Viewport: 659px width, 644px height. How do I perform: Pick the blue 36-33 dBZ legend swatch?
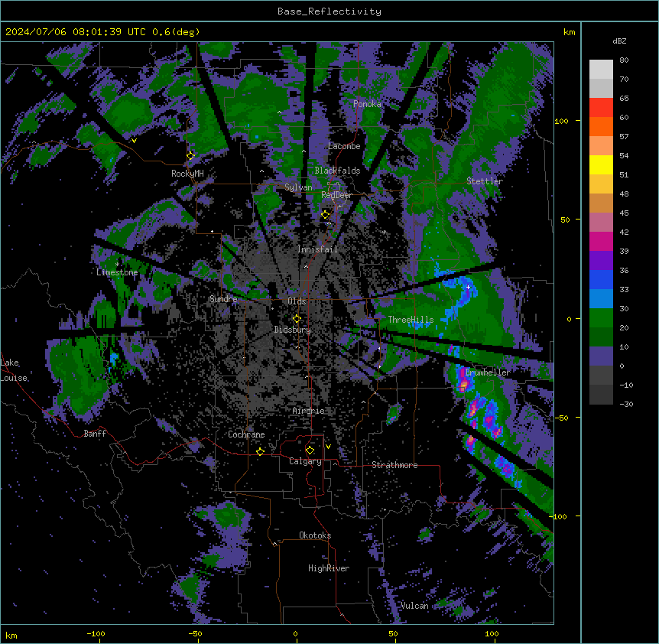pos(601,279)
